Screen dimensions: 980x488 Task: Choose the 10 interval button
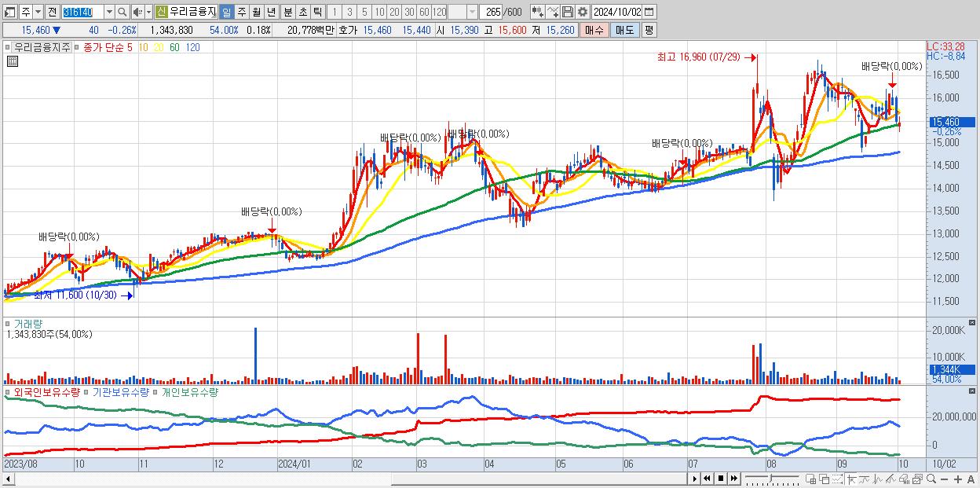[x=379, y=12]
